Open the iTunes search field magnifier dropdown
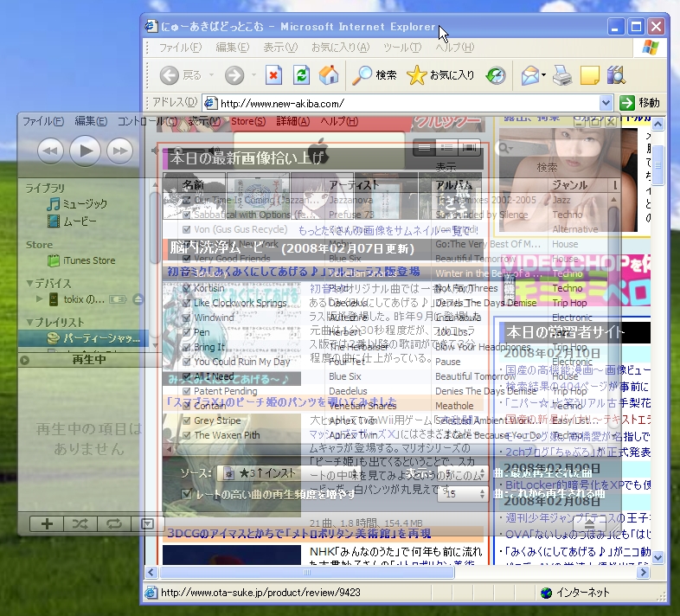The image size is (680, 616). [505, 148]
